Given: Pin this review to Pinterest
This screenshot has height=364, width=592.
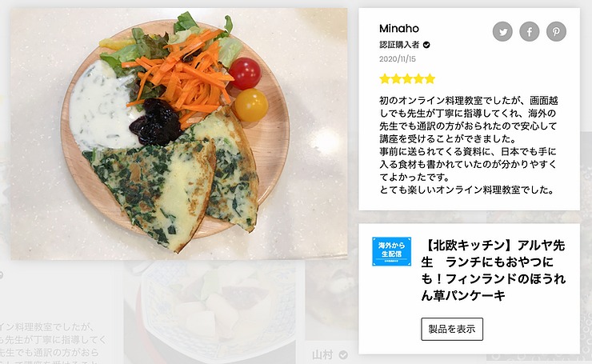Looking at the screenshot, I should coord(556,31).
